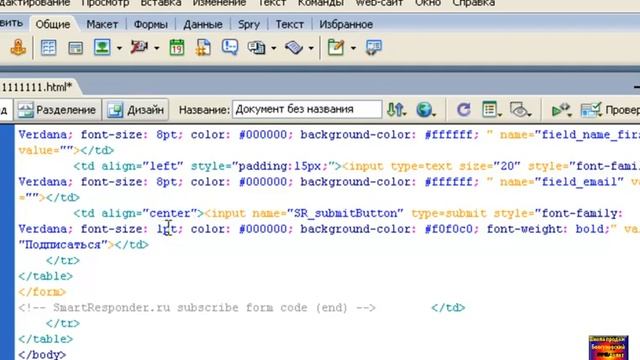Open the Команды menu

pos(321,3)
